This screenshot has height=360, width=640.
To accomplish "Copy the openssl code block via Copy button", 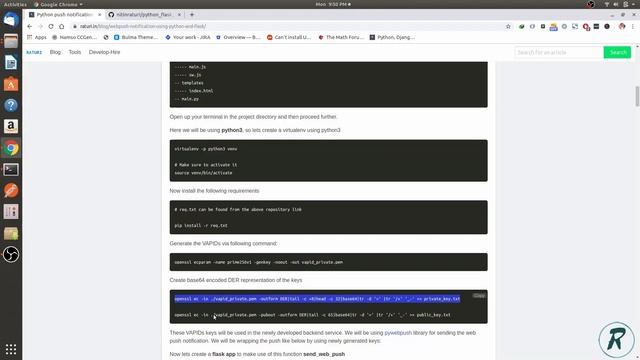I will click(x=479, y=296).
